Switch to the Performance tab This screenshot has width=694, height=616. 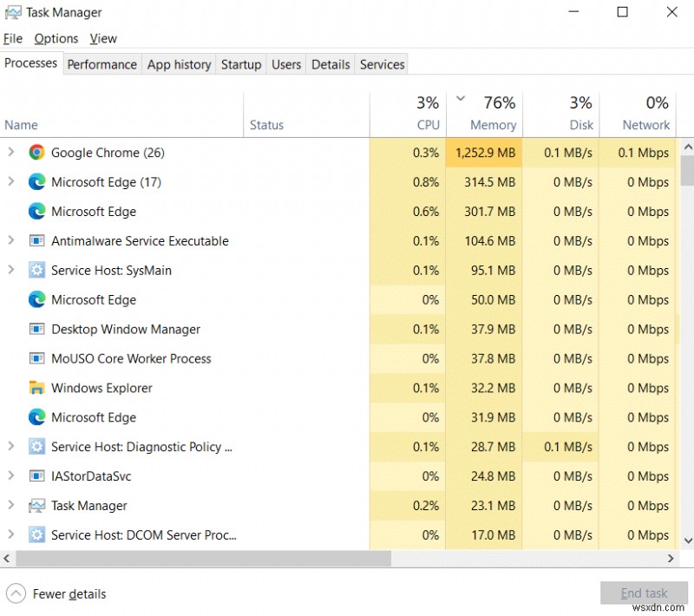point(102,64)
